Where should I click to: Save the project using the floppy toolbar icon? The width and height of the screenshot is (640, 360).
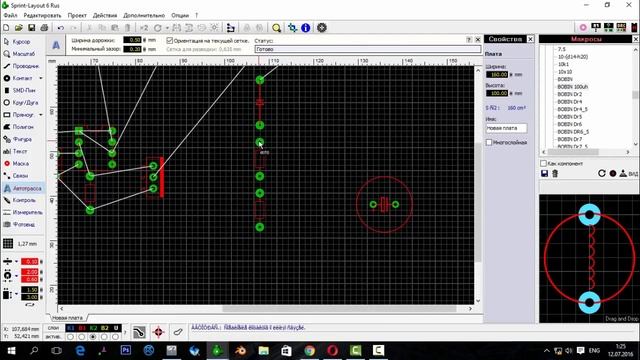(31, 28)
